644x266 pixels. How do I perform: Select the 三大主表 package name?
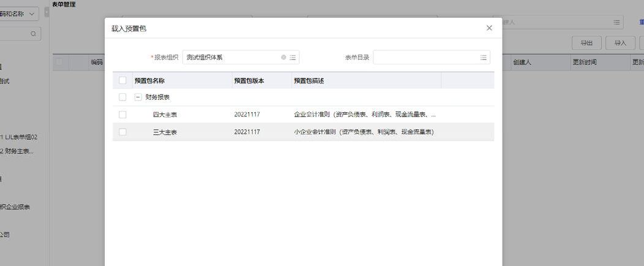[165, 132]
